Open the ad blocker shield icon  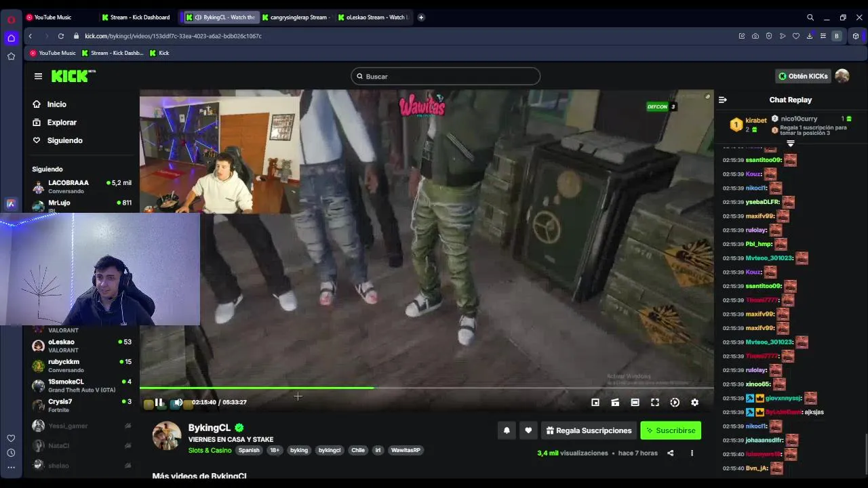(x=769, y=36)
